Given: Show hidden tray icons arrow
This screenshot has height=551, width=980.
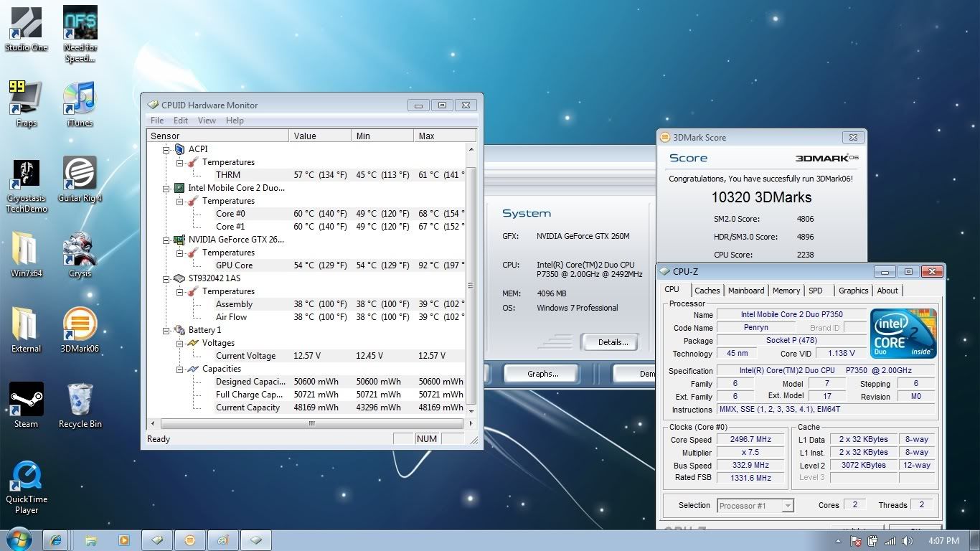Looking at the screenshot, I should click(x=839, y=541).
